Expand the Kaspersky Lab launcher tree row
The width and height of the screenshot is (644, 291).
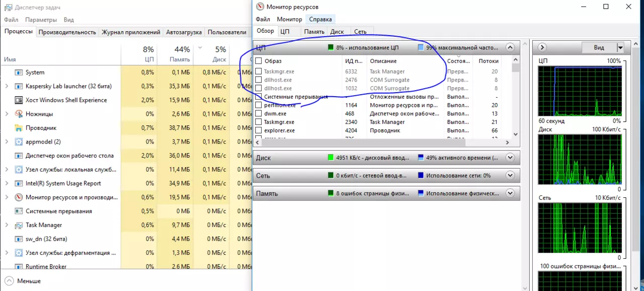coord(7,86)
